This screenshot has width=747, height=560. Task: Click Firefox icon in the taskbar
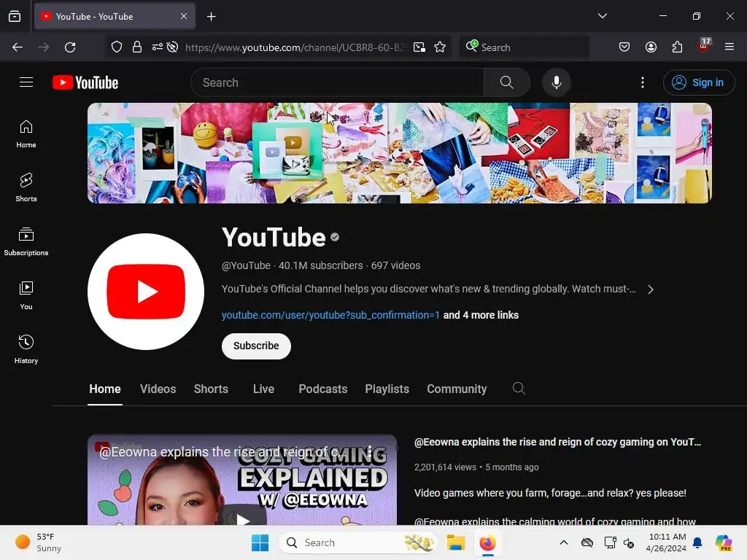click(487, 542)
